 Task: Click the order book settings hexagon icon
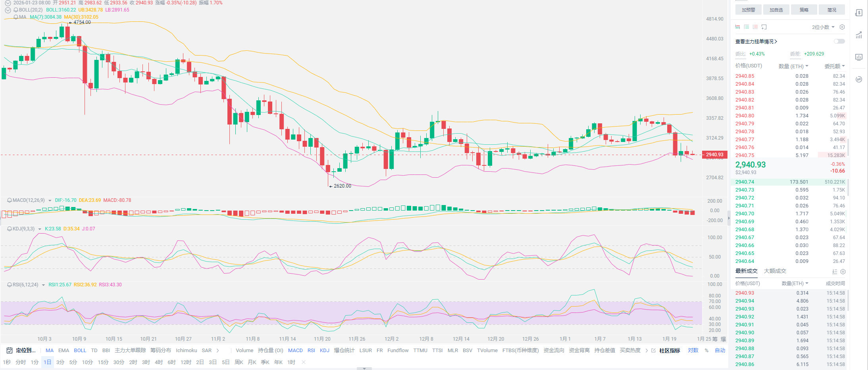coord(842,27)
